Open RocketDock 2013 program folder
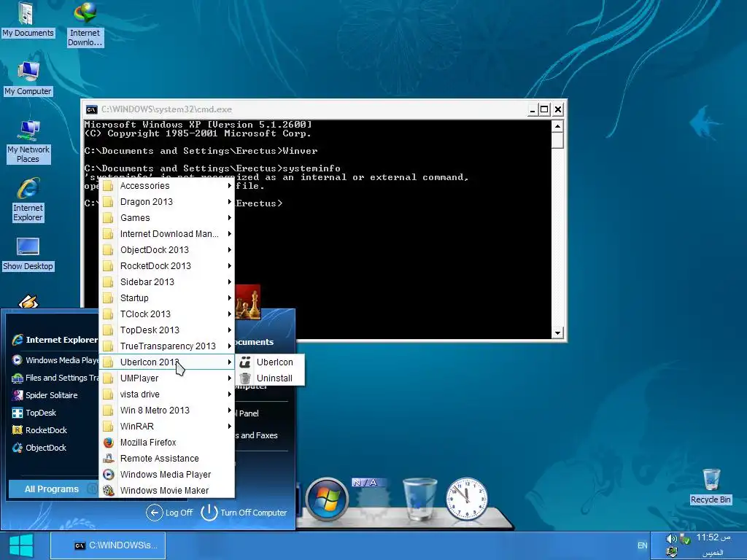 tap(167, 265)
